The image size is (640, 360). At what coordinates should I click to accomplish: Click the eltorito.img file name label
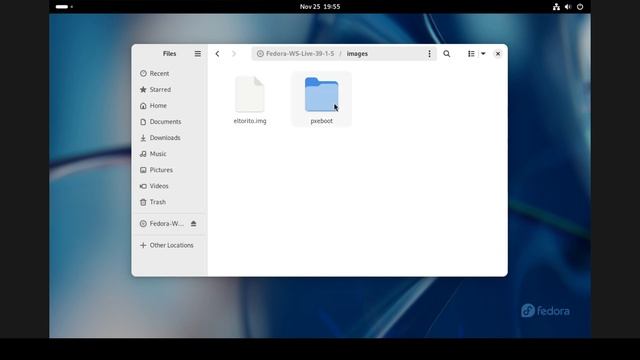[250, 121]
